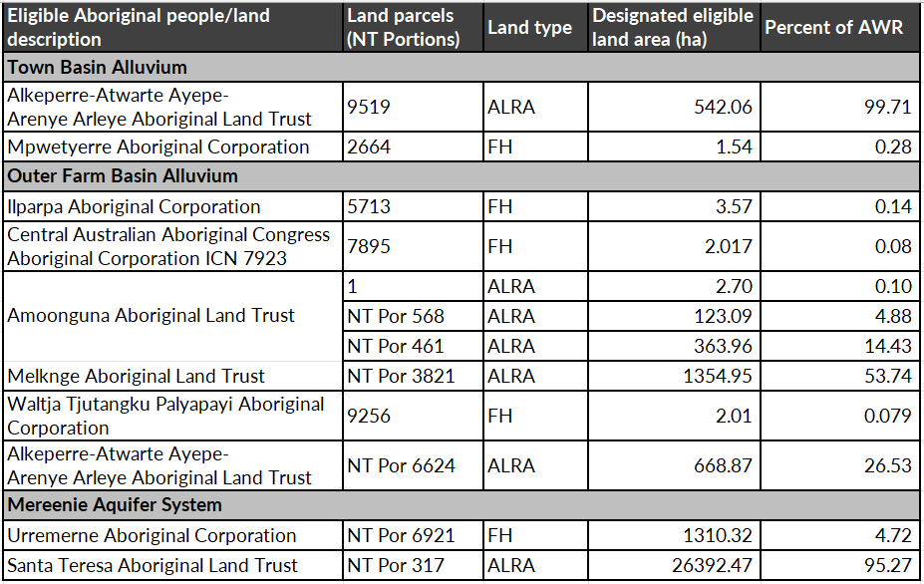Select the 'Amoonguna Aboriginal Land Trust' cell
This screenshot has height=584, width=924.
pyautogui.click(x=152, y=316)
